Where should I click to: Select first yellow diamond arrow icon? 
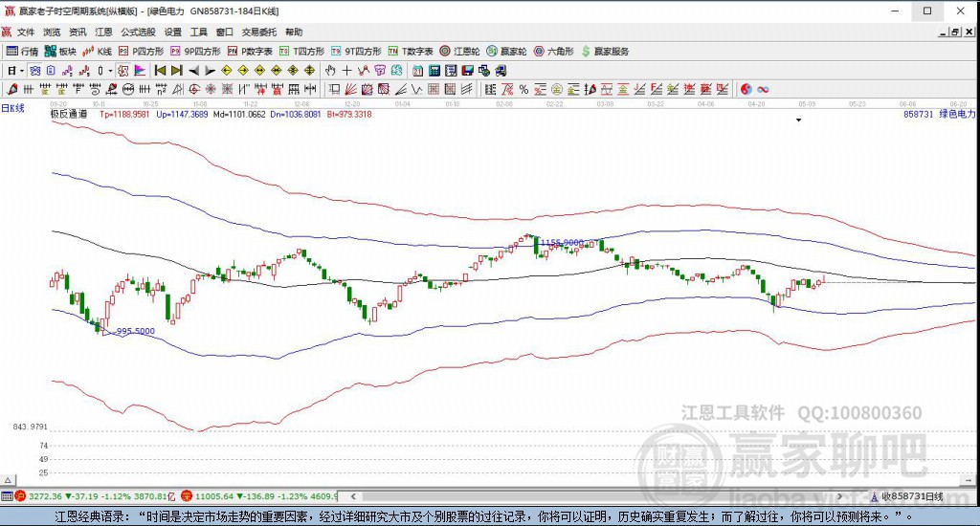[x=227, y=71]
